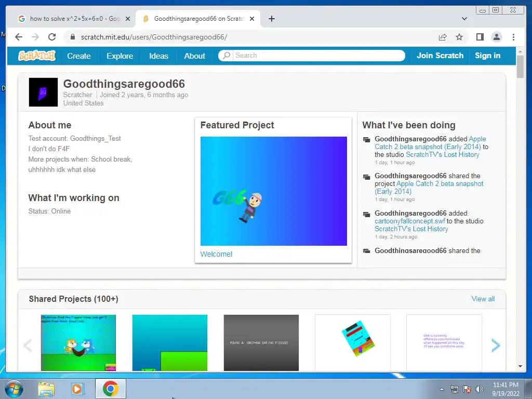Open the teal and green block thumbnail

170,343
